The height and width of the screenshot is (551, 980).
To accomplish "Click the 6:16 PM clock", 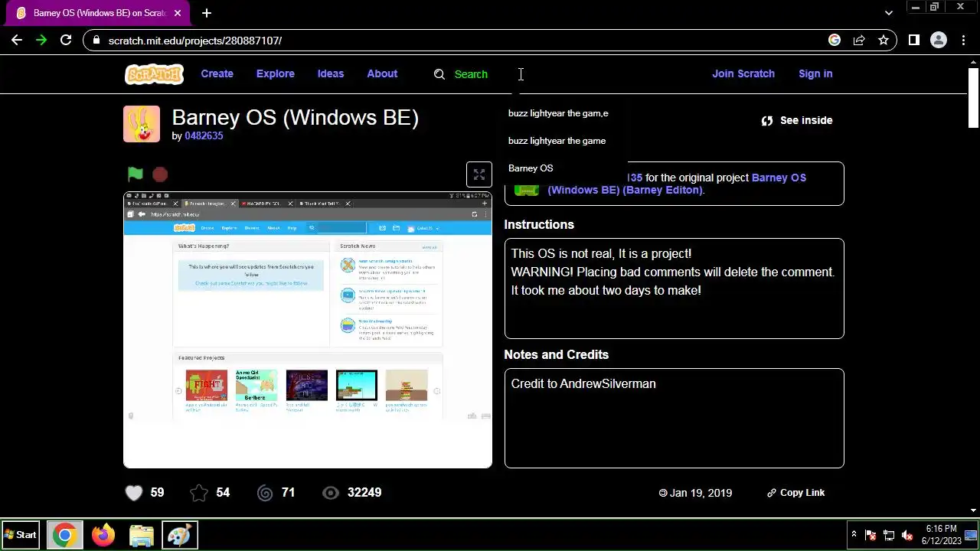I will tap(941, 535).
